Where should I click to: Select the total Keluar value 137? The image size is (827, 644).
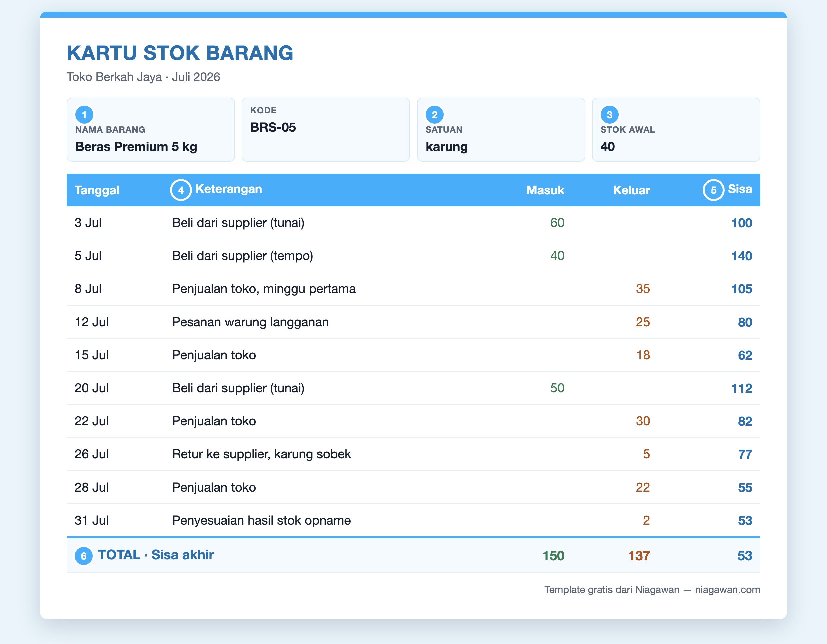[x=639, y=555]
